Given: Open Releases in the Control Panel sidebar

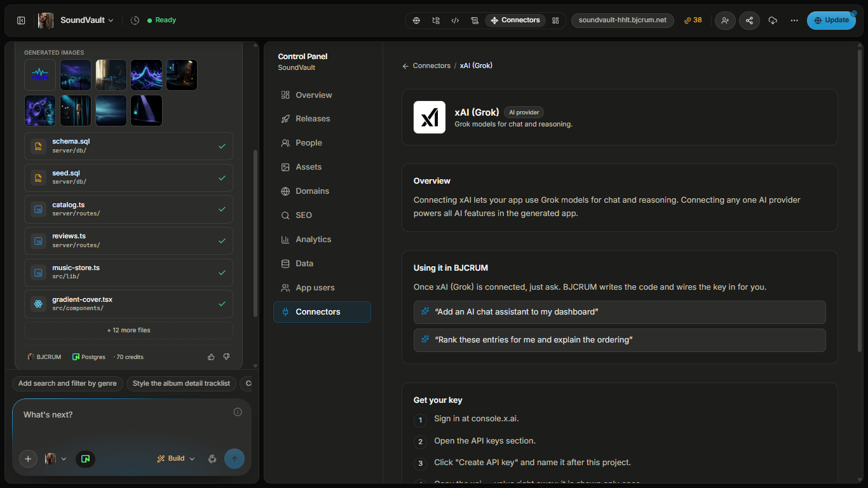Looking at the screenshot, I should (x=322, y=119).
